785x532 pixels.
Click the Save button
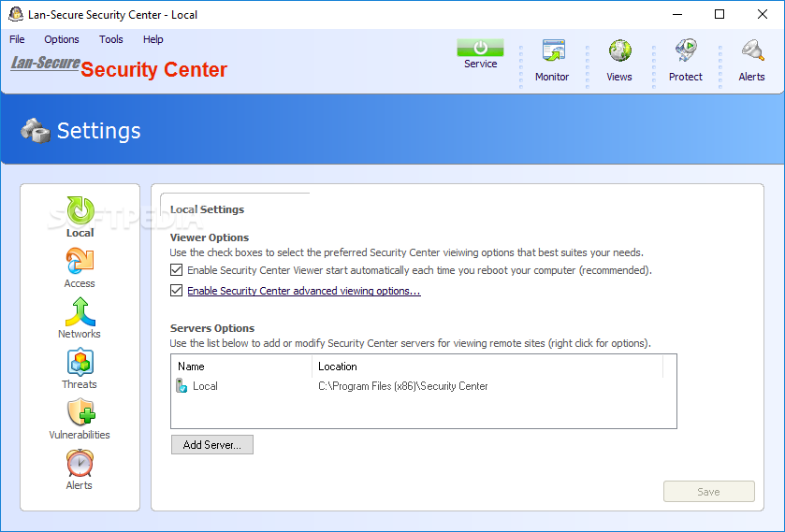point(709,492)
